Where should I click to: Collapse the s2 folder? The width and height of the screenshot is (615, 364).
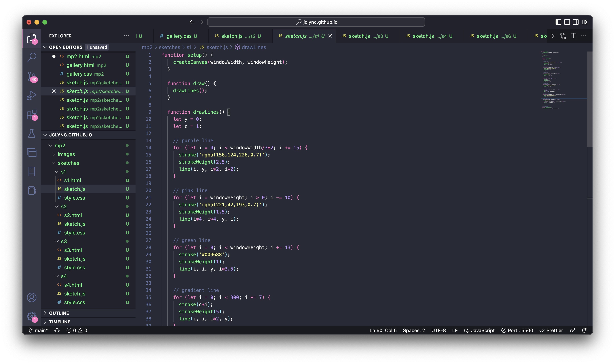coord(57,207)
